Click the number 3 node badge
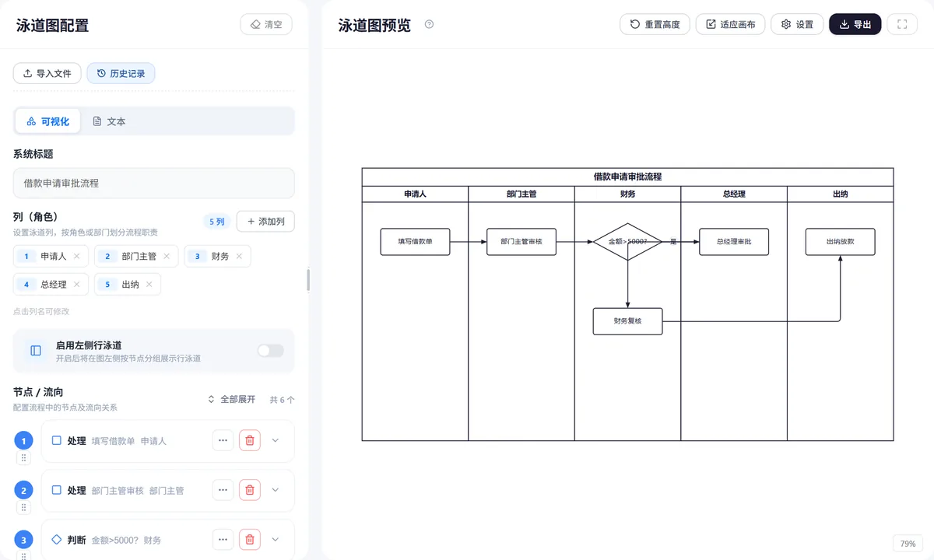This screenshot has width=934, height=560. click(24, 540)
